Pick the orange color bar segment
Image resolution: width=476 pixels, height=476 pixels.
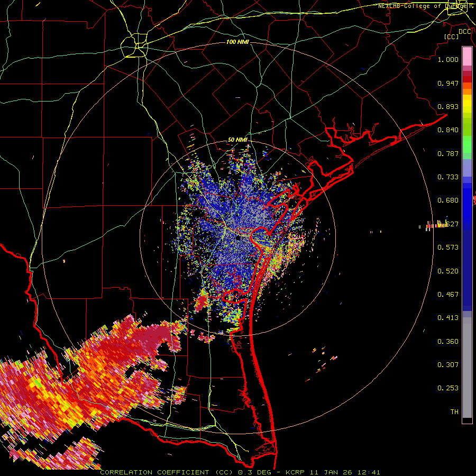pyautogui.click(x=467, y=91)
